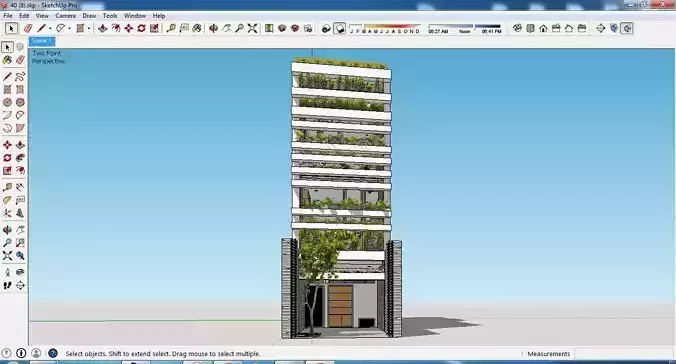Viewport: 676px width, 364px height.
Task: Click the building model in the viewport
Action: (341, 198)
